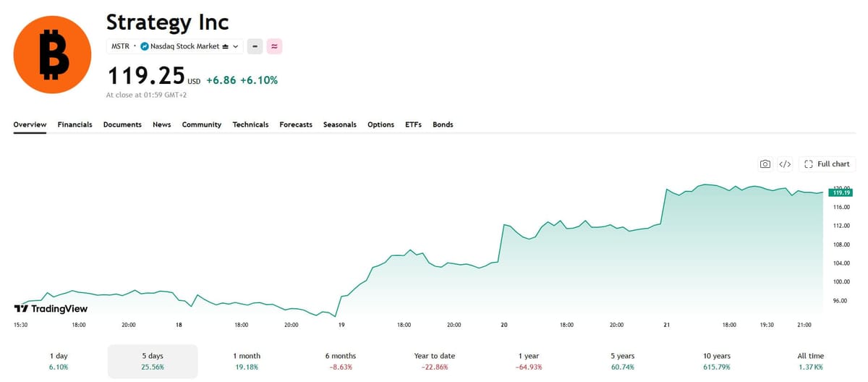Open the Technicals tab

point(250,124)
